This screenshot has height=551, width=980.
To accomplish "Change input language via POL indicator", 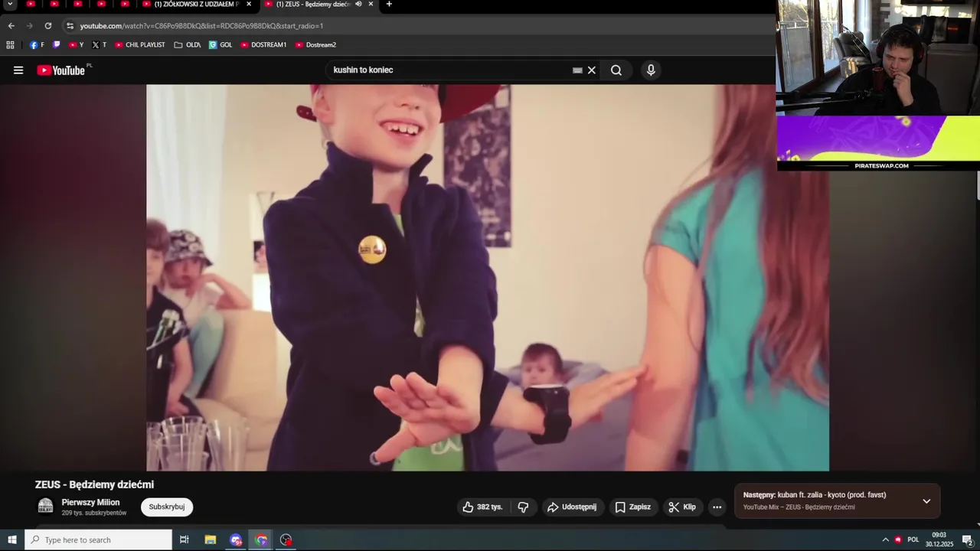I will point(913,540).
